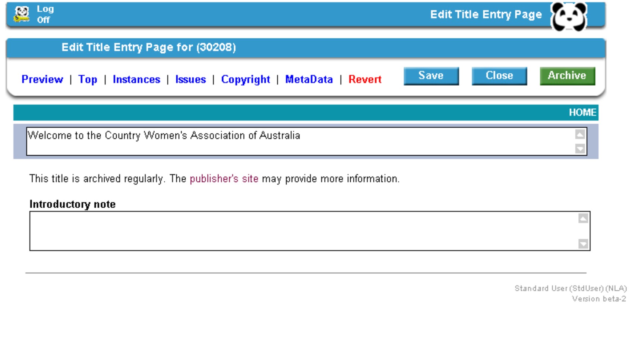Click the 'Standard User (StdUser) (NLA)' text
Screen dimensions: 632x364
pyautogui.click(x=571, y=288)
